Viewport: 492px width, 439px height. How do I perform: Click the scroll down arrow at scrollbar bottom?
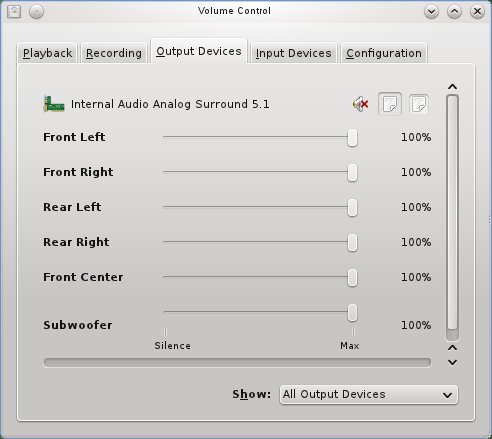pyautogui.click(x=452, y=362)
